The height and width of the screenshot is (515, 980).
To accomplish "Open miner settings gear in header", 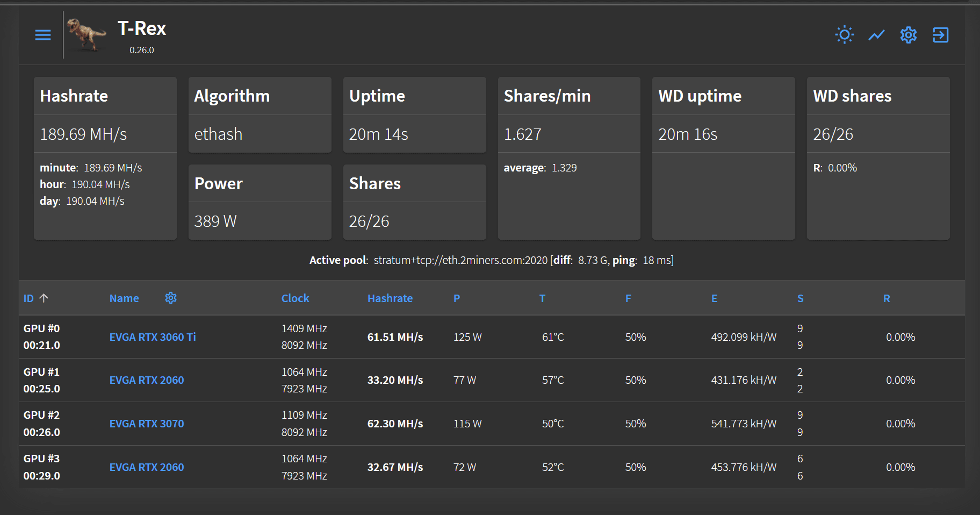I will click(x=909, y=35).
